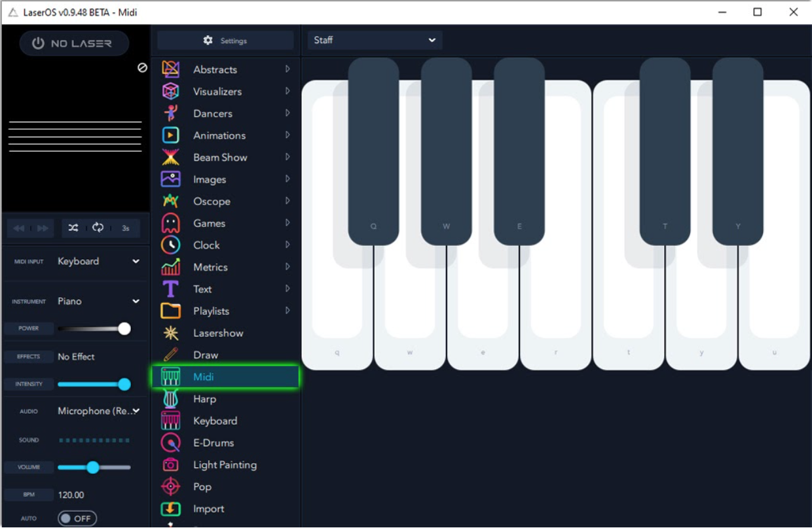Click the Abstracts category icon
This screenshot has height=530, width=812.
click(x=170, y=69)
